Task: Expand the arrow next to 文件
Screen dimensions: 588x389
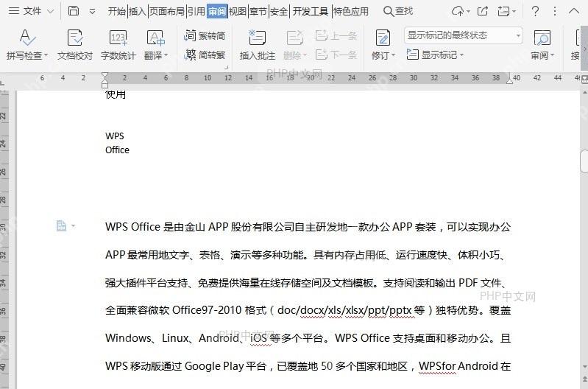Action: (x=50, y=11)
